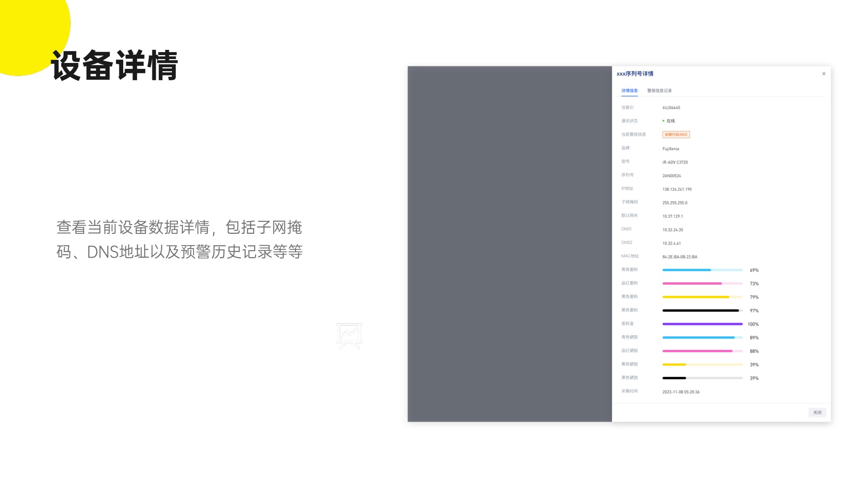Viewport: 868px width, 488px height.
Task: Click the 品红墨粉 73% progress bar
Action: [702, 284]
